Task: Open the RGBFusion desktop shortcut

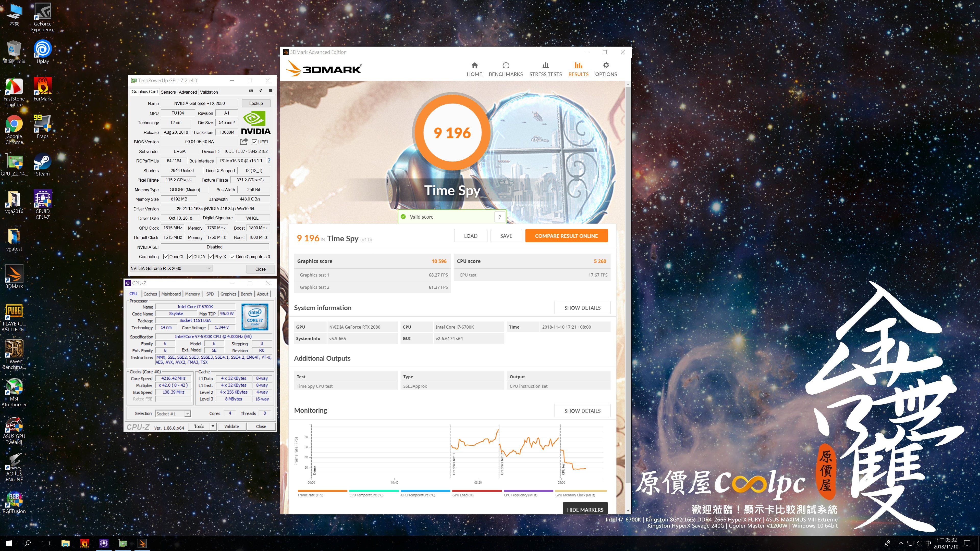Action: 14,502
